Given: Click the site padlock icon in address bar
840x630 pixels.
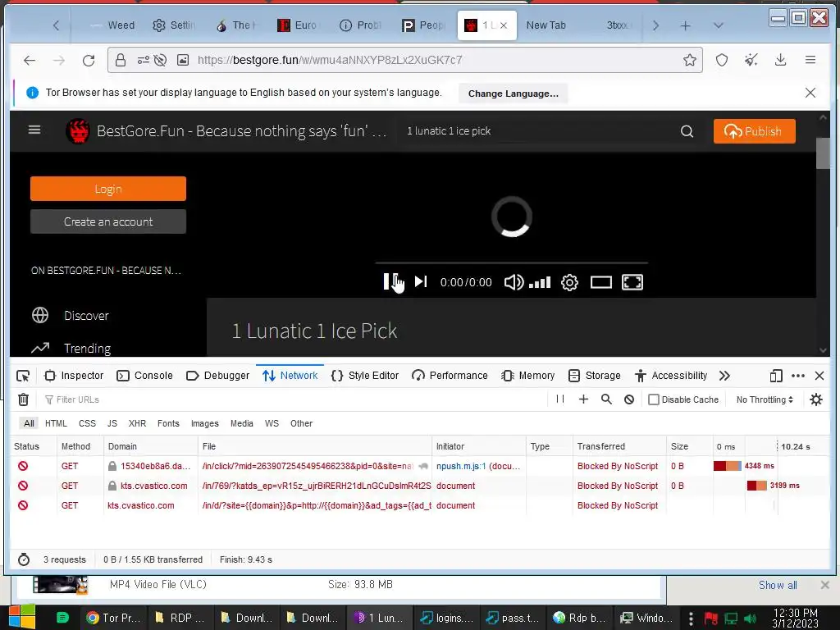Looking at the screenshot, I should [x=121, y=60].
